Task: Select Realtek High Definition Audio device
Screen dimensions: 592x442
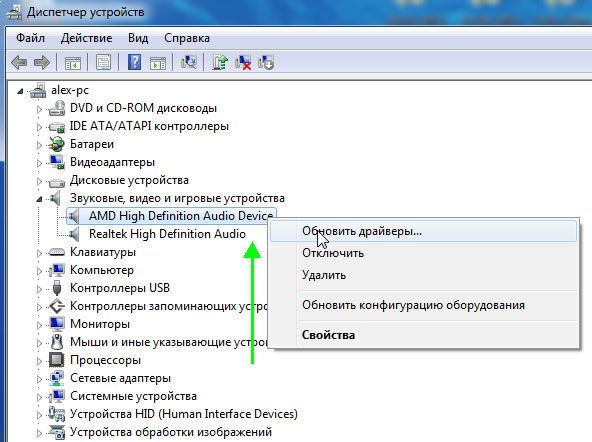Action: tap(167, 234)
